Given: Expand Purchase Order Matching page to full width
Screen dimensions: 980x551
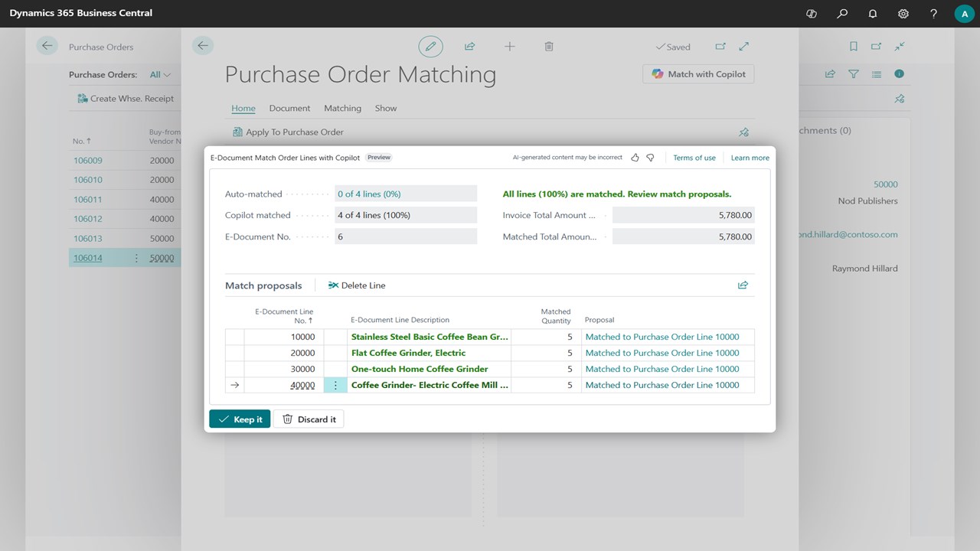Looking at the screenshot, I should 744,47.
